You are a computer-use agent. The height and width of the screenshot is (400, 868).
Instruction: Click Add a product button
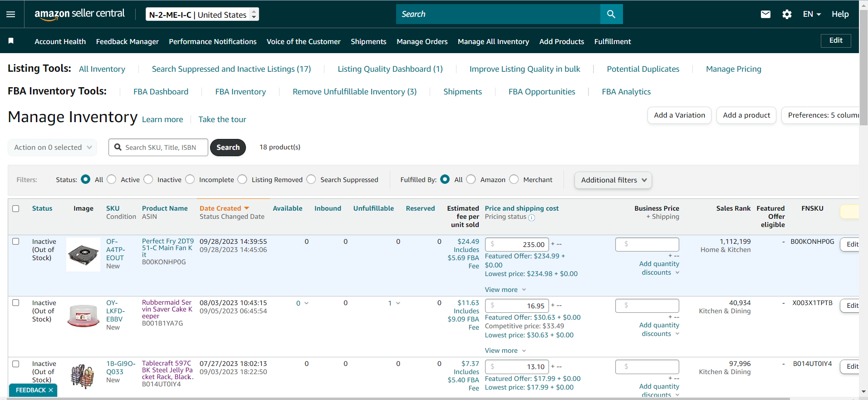(746, 115)
